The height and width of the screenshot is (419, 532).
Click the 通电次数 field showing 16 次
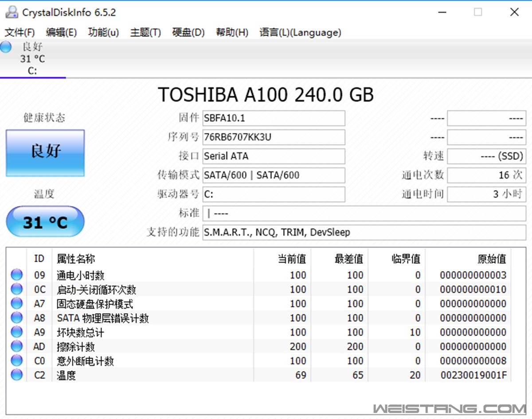(487, 175)
